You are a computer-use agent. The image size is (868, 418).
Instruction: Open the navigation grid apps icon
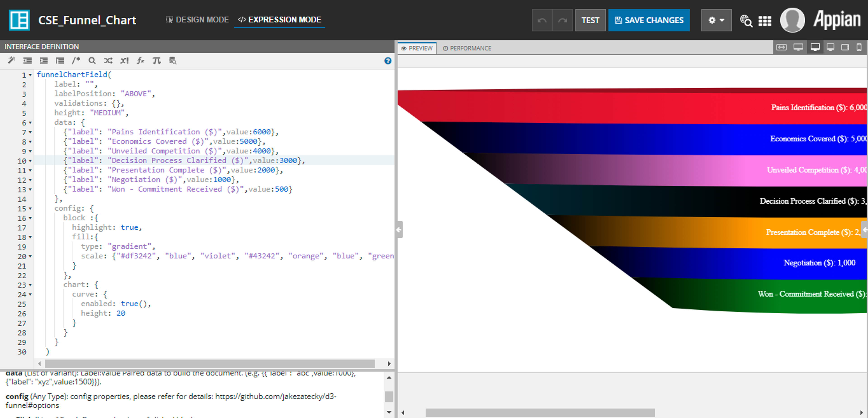point(764,21)
